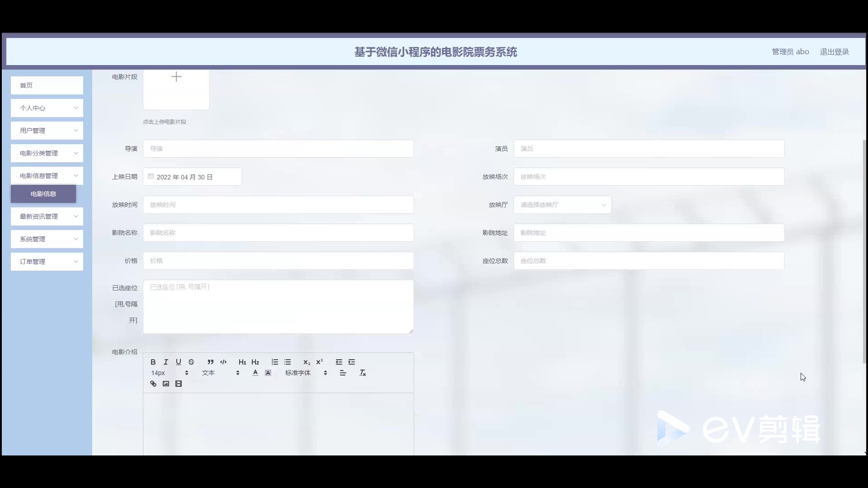The width and height of the screenshot is (868, 488).
Task: Insert an image into the editor
Action: (x=166, y=384)
